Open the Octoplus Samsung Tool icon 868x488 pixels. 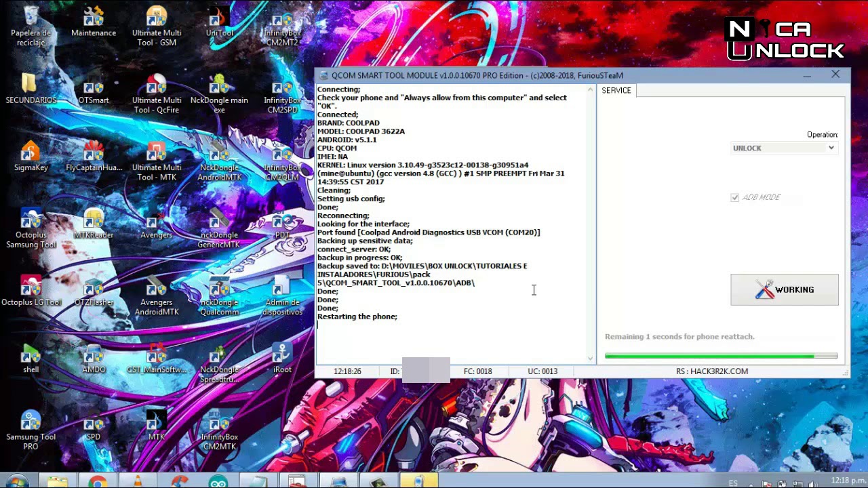click(x=31, y=228)
